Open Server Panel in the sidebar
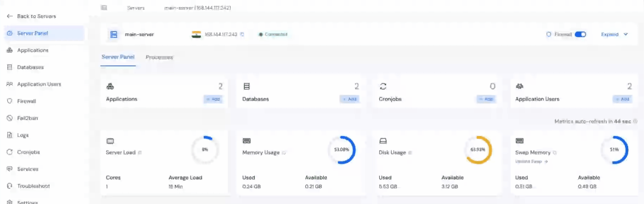This screenshot has height=204, width=644. click(45, 33)
